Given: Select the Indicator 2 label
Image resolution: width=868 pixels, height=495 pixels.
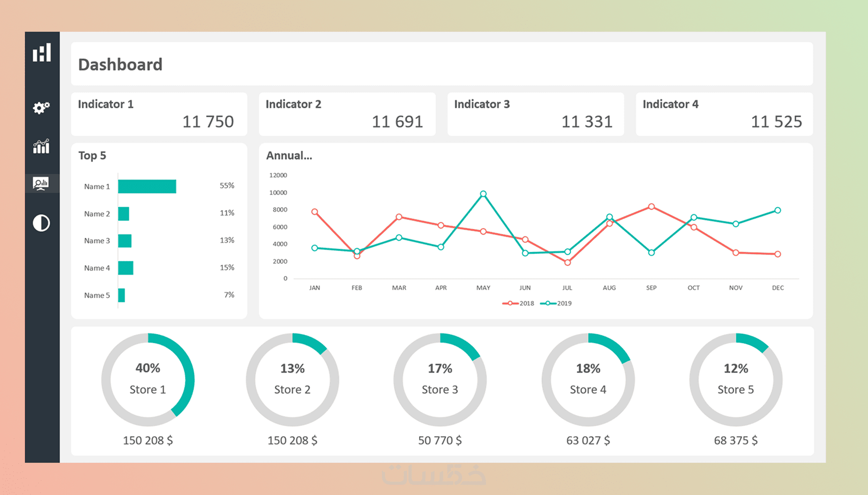Looking at the screenshot, I should (294, 104).
